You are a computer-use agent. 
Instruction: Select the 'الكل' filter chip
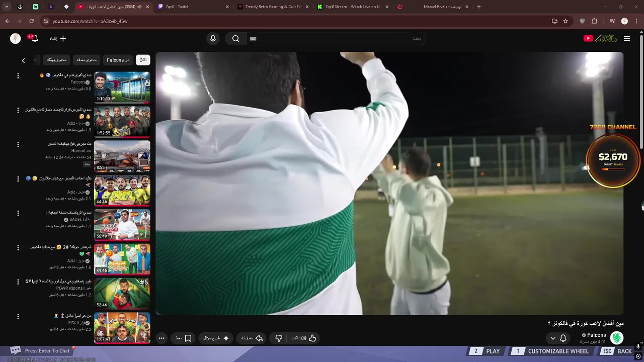point(143,60)
